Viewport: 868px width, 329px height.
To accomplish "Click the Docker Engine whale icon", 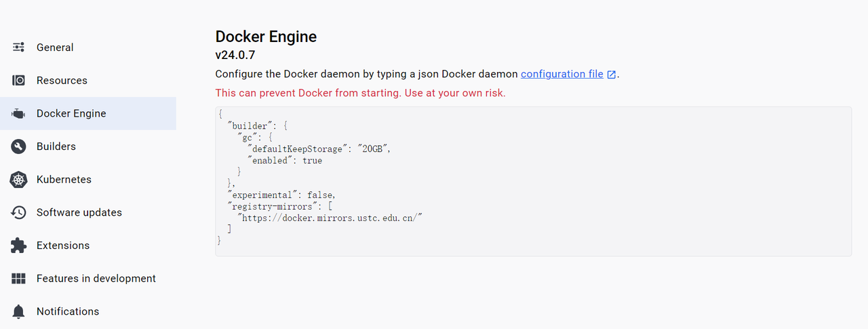I will 18,113.
